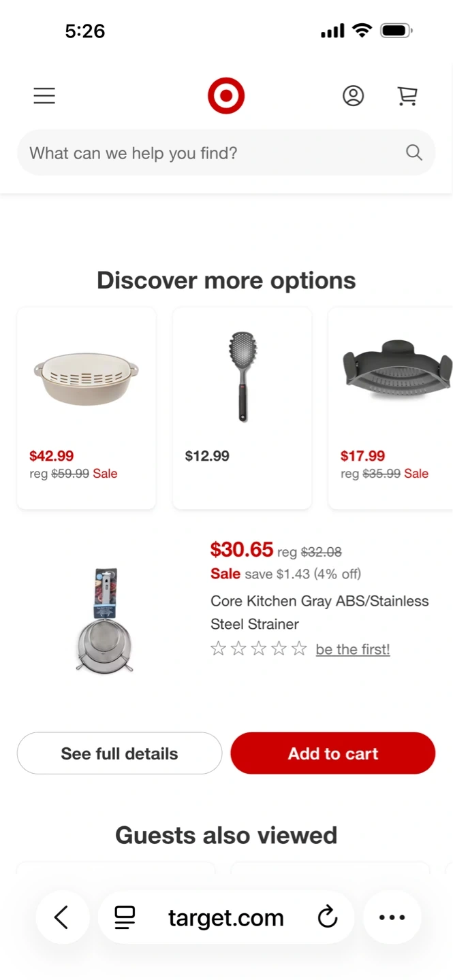This screenshot has height=980, width=453.
Task: Tap the target.com address bar text
Action: [x=226, y=917]
